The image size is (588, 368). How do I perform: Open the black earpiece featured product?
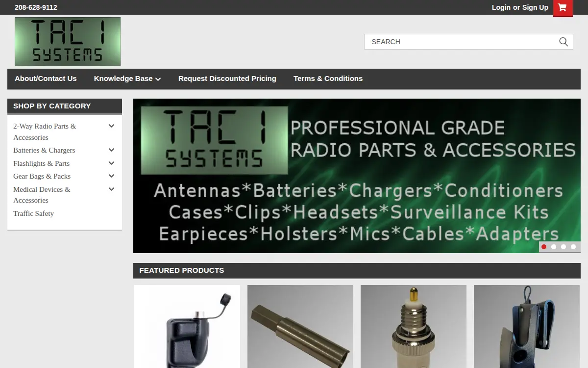[x=187, y=326]
